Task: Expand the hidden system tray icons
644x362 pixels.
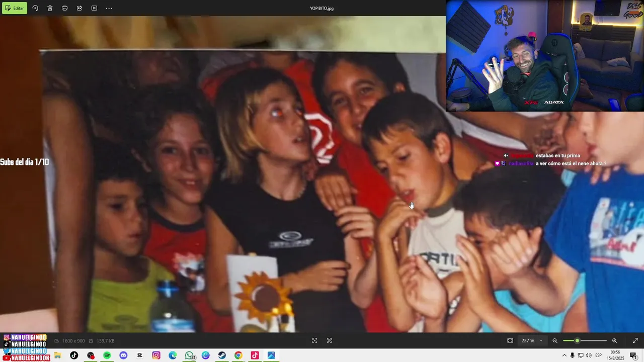Action: click(x=564, y=355)
